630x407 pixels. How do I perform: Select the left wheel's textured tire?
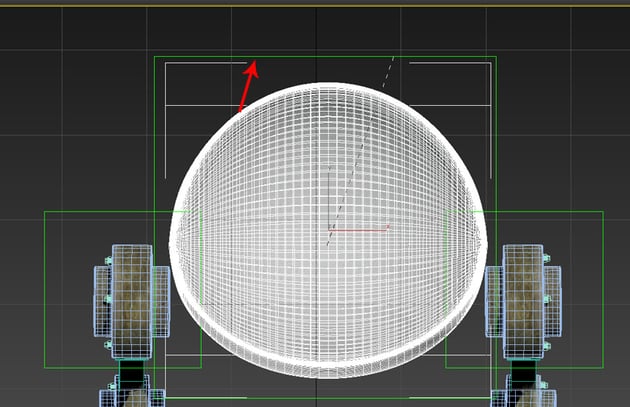pyautogui.click(x=132, y=301)
